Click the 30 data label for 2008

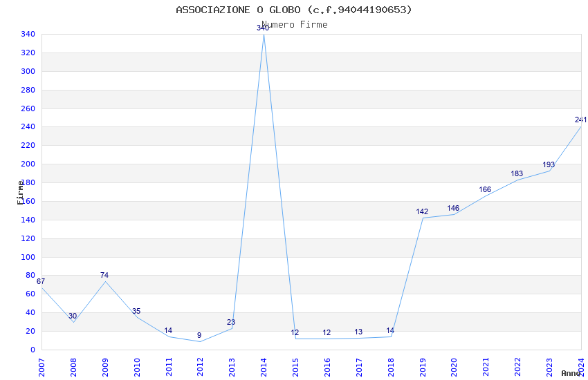(73, 316)
